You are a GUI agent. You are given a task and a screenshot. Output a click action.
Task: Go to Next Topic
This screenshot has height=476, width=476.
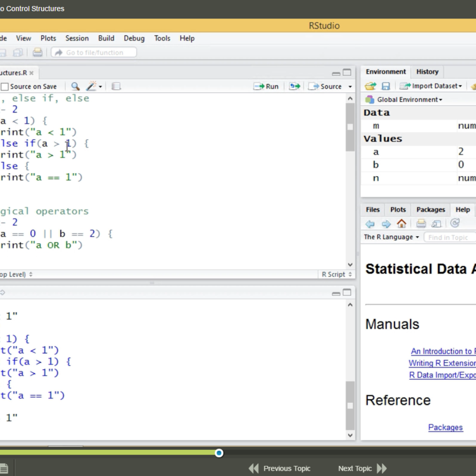[362, 468]
